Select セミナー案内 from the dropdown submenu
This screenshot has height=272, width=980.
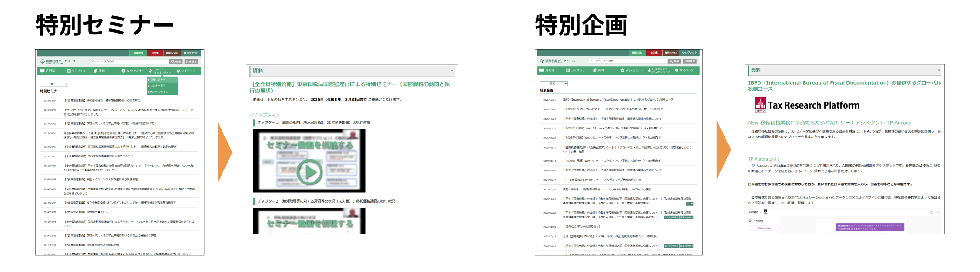coord(158,86)
